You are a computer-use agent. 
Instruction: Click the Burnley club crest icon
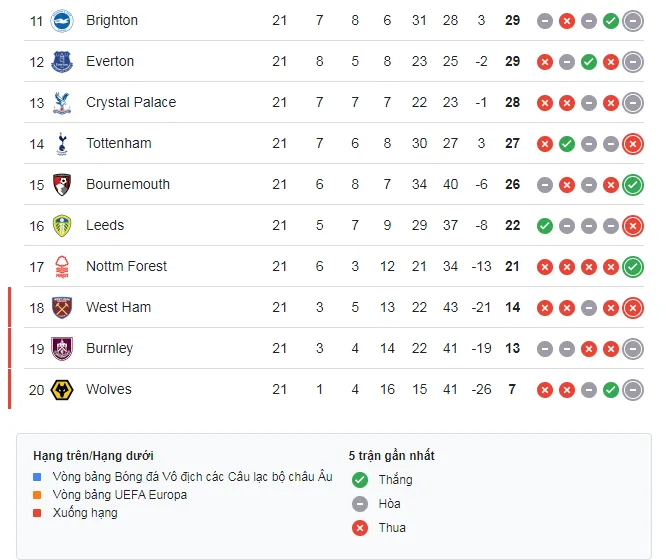coord(62,348)
